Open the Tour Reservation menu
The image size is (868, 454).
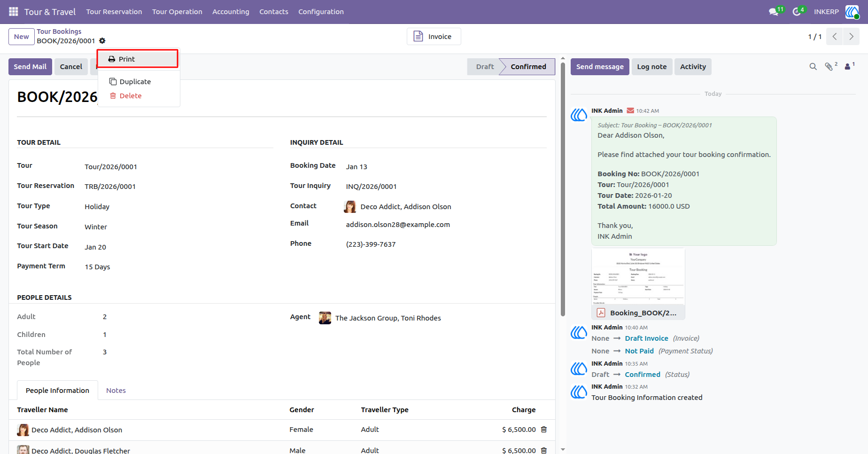(x=114, y=12)
